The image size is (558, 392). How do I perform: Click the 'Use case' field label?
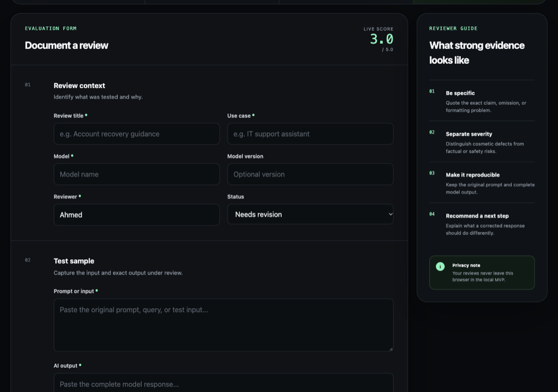(239, 116)
